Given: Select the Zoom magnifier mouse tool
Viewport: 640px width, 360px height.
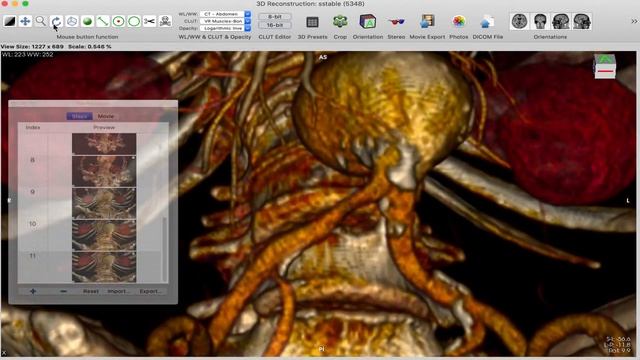Looking at the screenshot, I should [40, 21].
